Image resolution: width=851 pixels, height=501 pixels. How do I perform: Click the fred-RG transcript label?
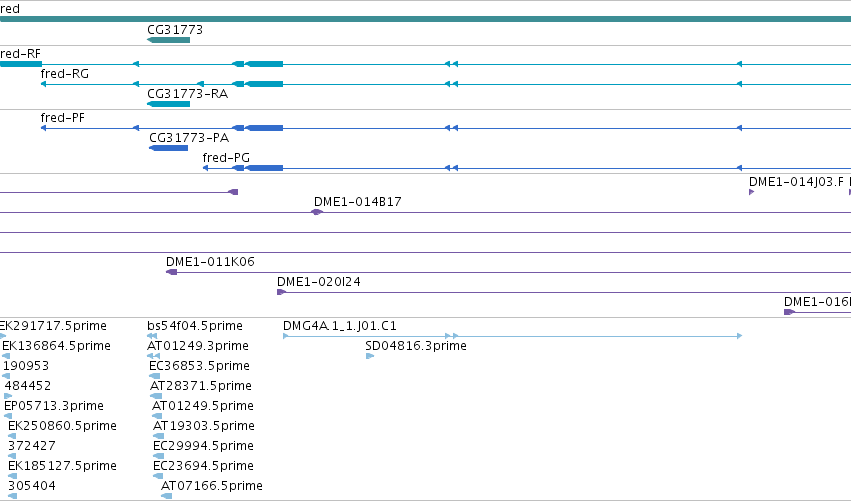coord(65,74)
